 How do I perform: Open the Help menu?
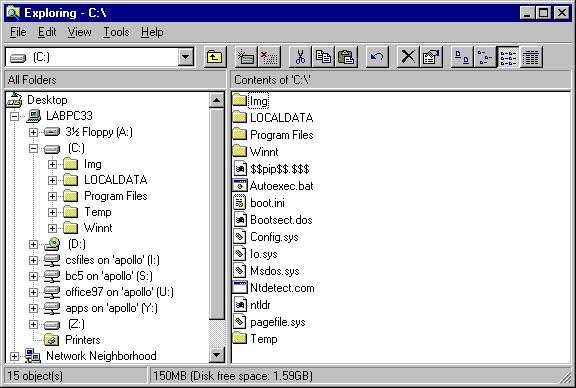152,32
